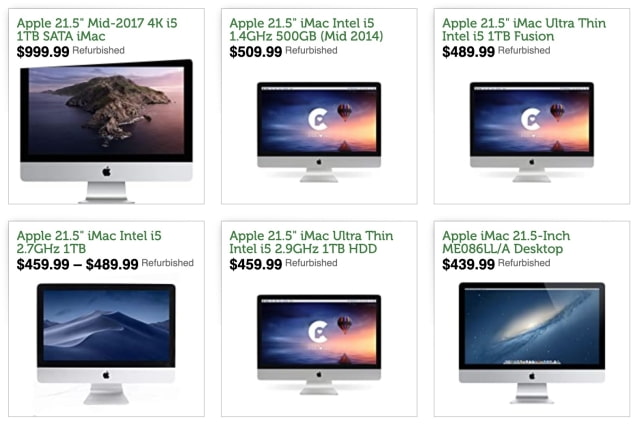Click the iMac image with the galaxy wallpaper
Viewport: 640px width, 426px height.
coord(531,343)
